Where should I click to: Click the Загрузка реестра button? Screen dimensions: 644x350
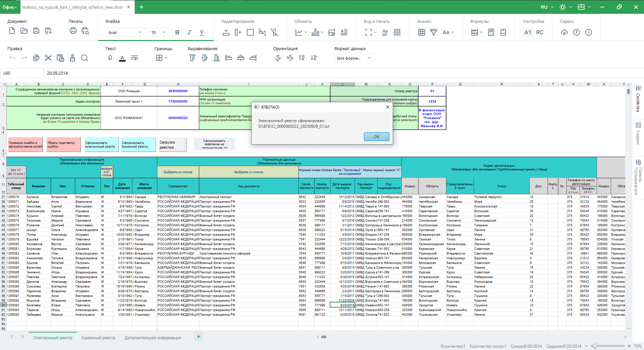click(x=173, y=145)
